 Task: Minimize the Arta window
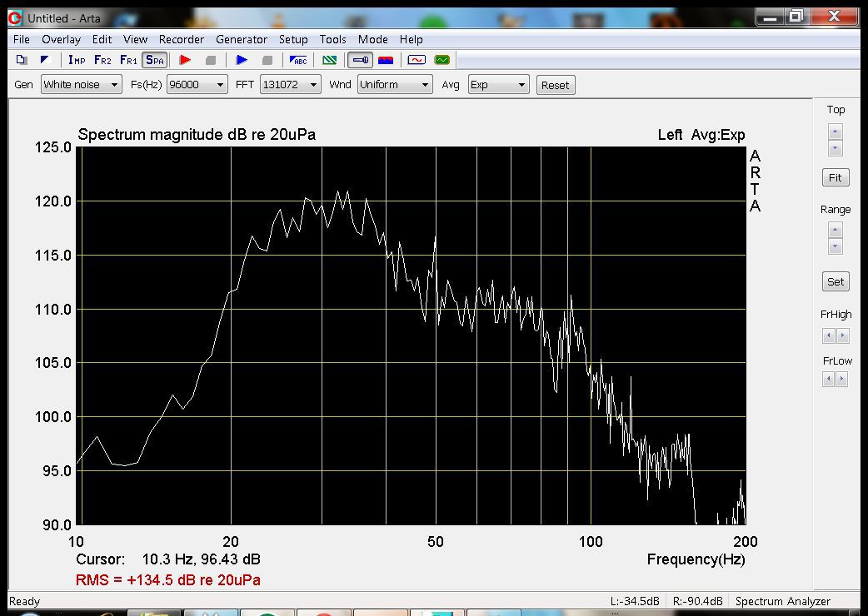click(770, 17)
